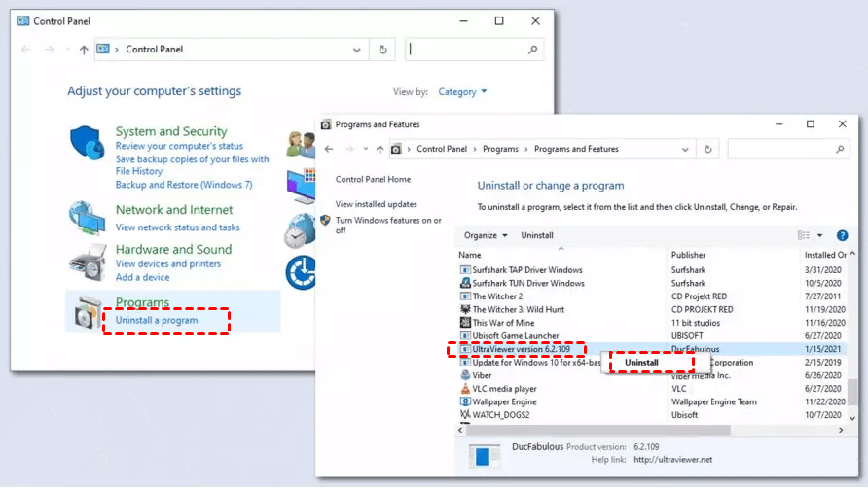This screenshot has width=868, height=488.
Task: Open Uninstall a program link
Action: 157,320
